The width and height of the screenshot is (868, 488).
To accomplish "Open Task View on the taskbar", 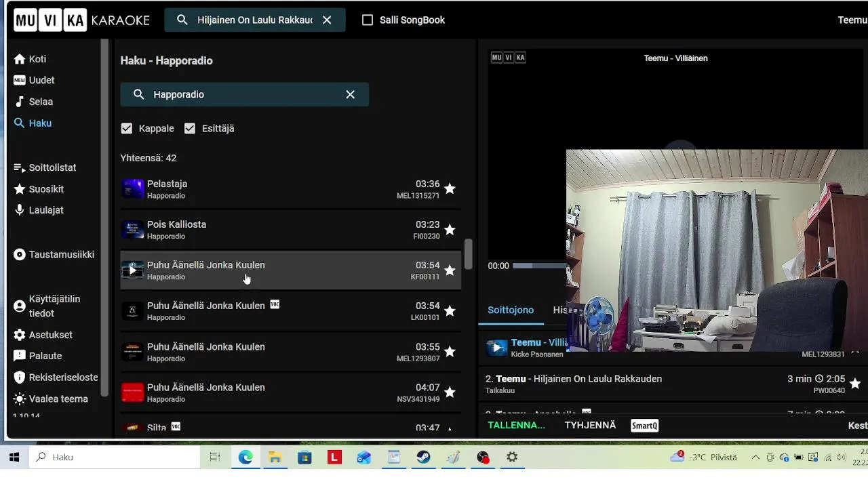I will tap(215, 457).
